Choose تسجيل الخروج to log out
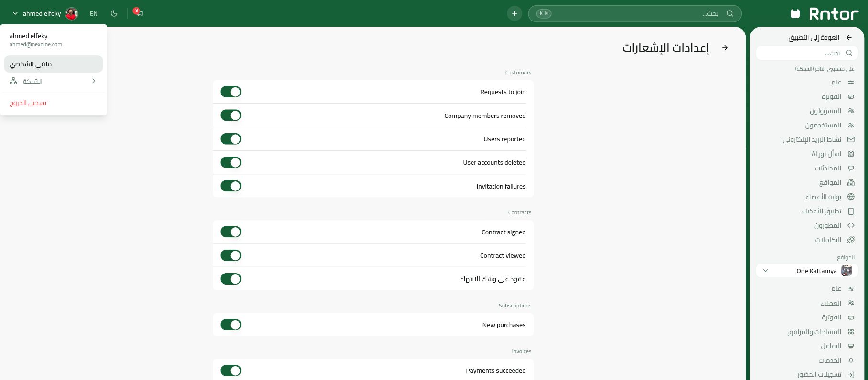Screen dimensions: 868x380 tap(28, 103)
